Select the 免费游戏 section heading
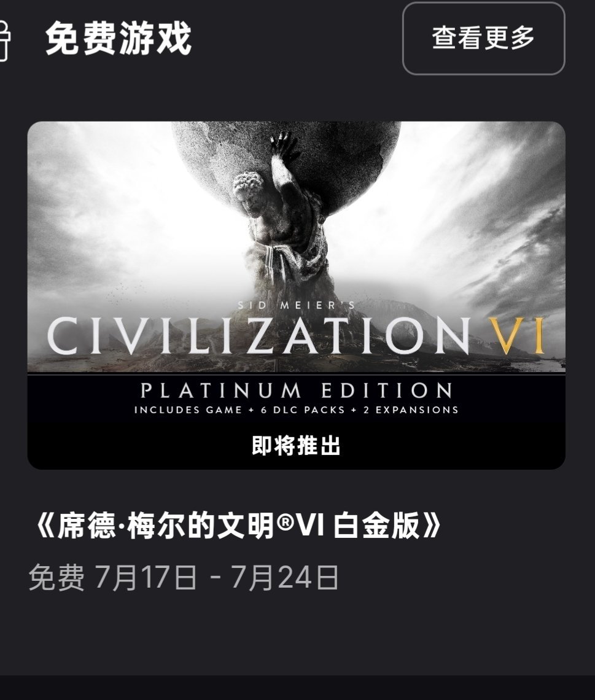 119,39
